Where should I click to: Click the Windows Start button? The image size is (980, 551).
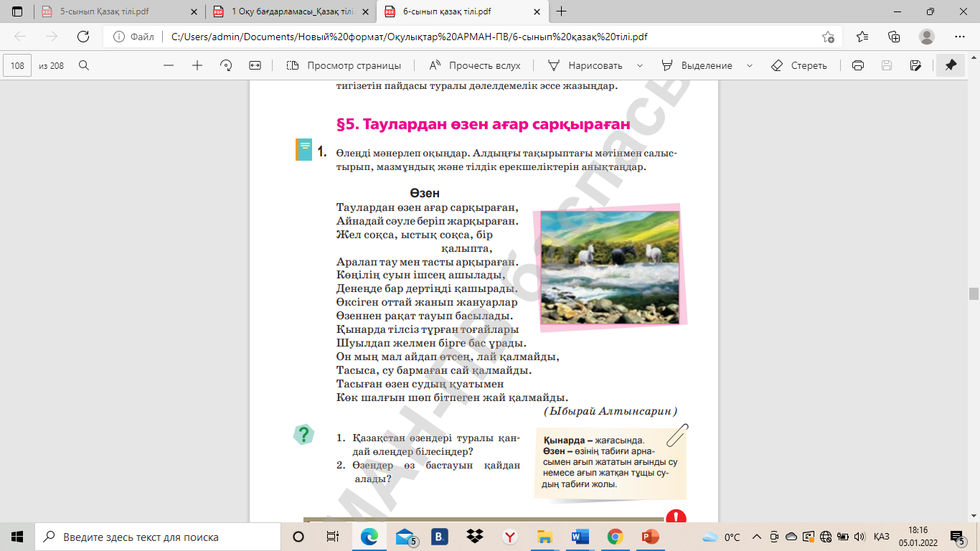(17, 537)
